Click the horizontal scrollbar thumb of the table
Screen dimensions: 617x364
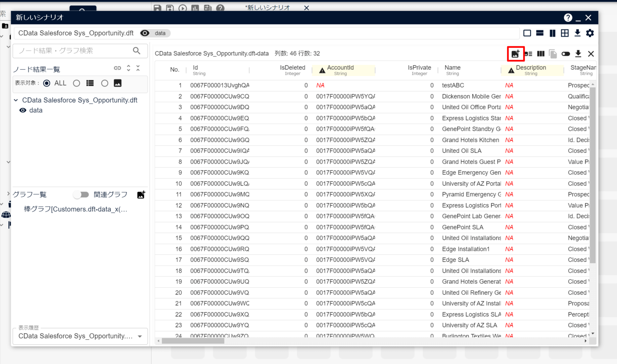point(193,341)
